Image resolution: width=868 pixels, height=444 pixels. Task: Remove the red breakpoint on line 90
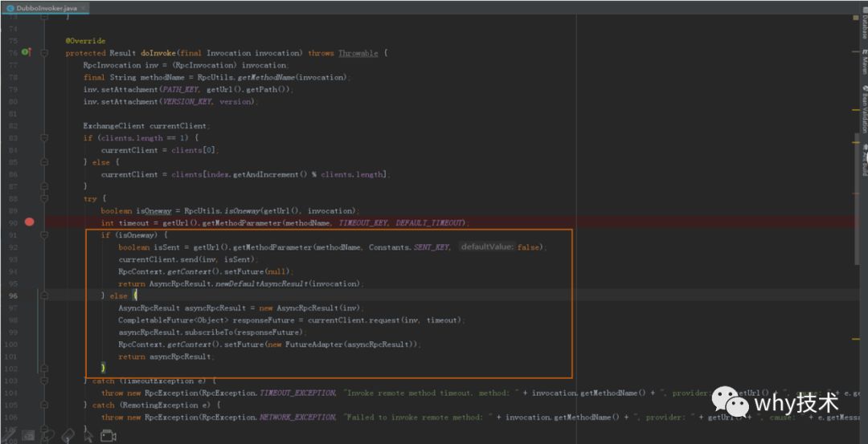30,222
